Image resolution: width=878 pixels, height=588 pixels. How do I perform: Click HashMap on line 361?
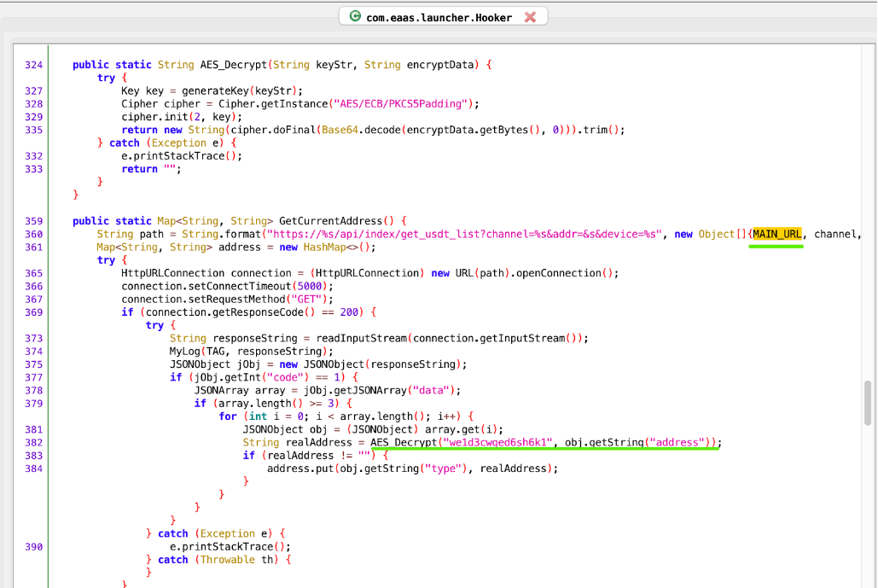(325, 247)
